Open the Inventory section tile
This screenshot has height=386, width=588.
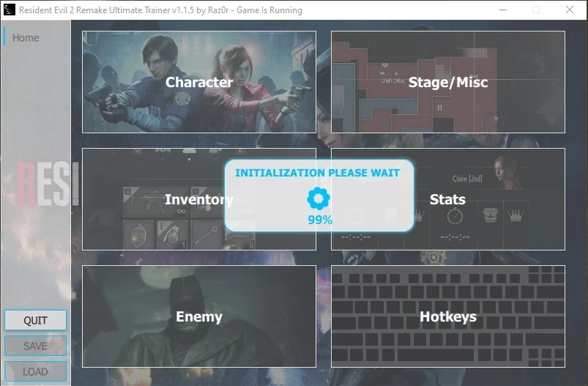coord(199,198)
